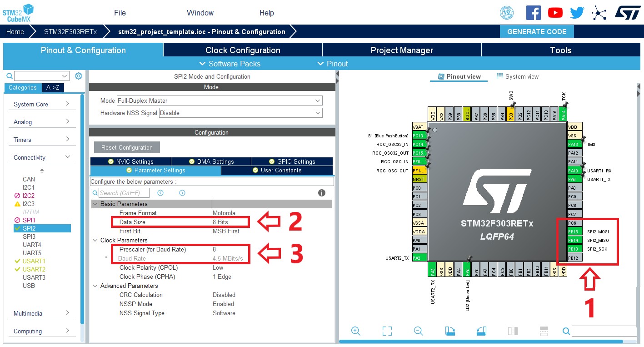Rotate the chip clockwise
Image resolution: width=644 pixels, height=347 pixels.
tap(450, 331)
